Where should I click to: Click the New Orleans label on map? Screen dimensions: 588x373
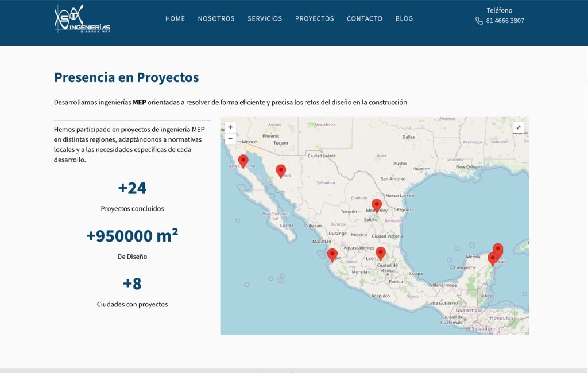[x=469, y=167]
